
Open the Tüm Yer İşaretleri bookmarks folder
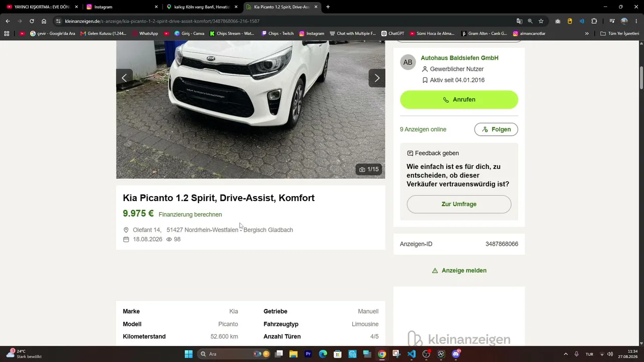point(620,34)
